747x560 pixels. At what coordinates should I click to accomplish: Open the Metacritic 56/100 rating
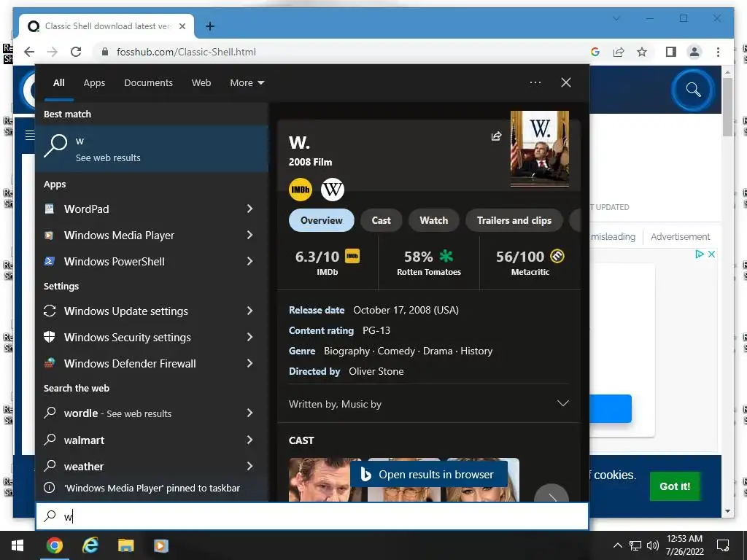[530, 262]
